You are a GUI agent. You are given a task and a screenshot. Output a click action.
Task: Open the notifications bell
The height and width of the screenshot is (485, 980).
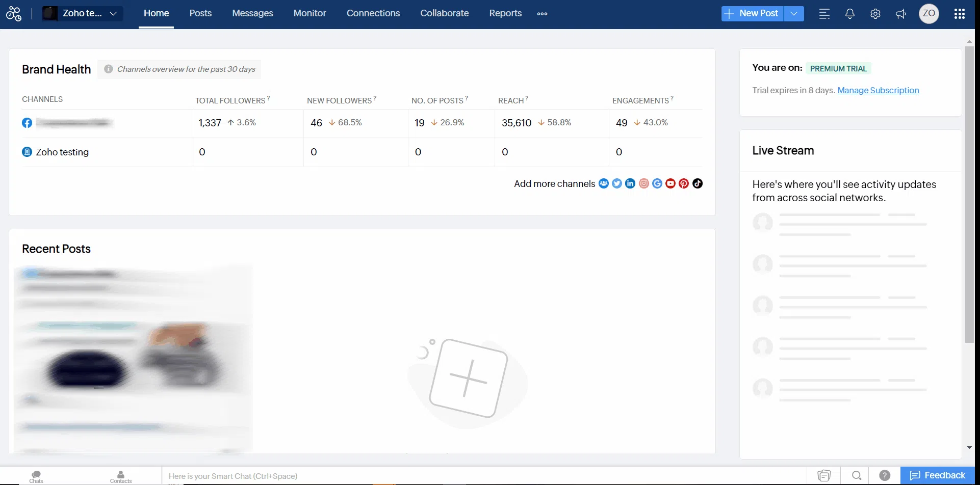[x=849, y=14]
